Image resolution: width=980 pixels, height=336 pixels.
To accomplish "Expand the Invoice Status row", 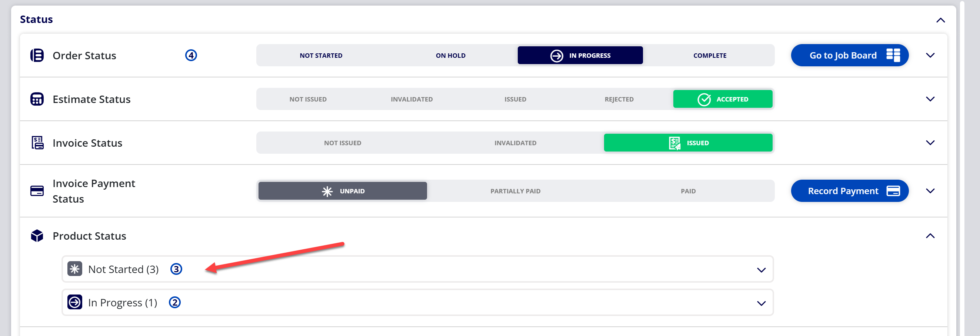I will (930, 143).
